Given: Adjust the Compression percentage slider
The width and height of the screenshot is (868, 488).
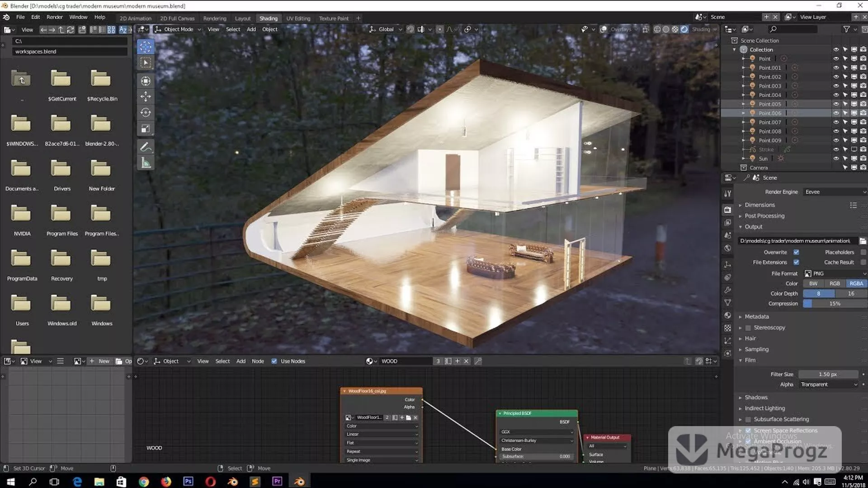Looking at the screenshot, I should tap(835, 304).
